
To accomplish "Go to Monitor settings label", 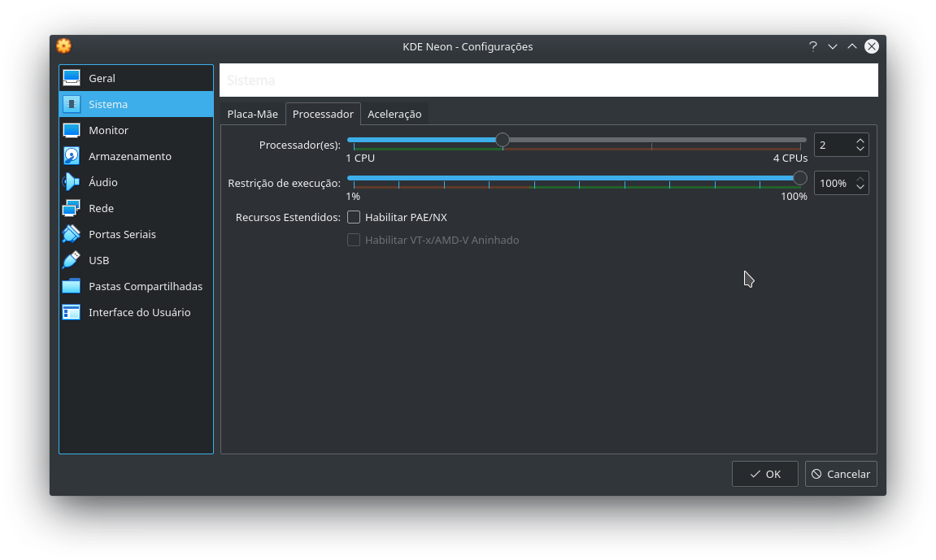I will (109, 130).
